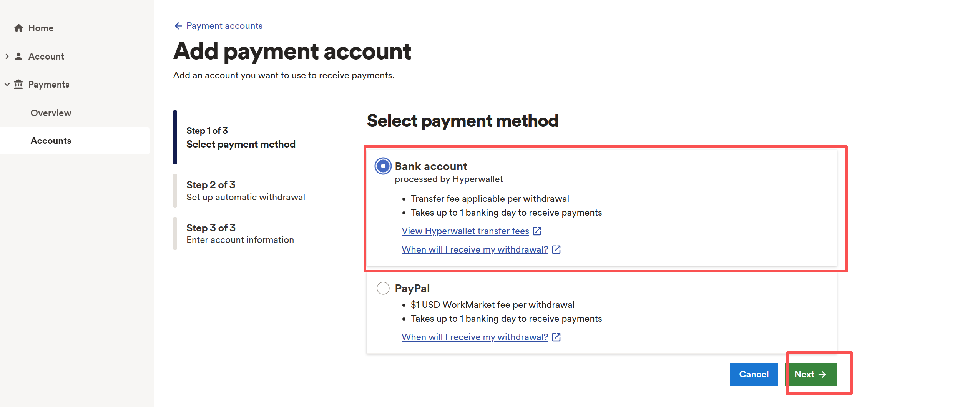The height and width of the screenshot is (407, 980).
Task: Click Step 2 of 3 automatic withdrawal
Action: pos(245,191)
